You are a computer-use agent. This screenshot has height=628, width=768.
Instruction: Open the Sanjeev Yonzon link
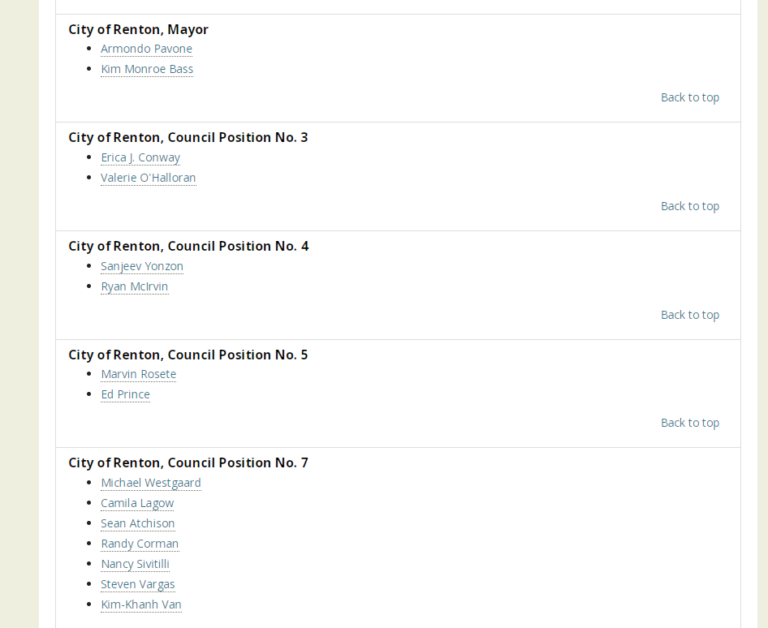(142, 266)
